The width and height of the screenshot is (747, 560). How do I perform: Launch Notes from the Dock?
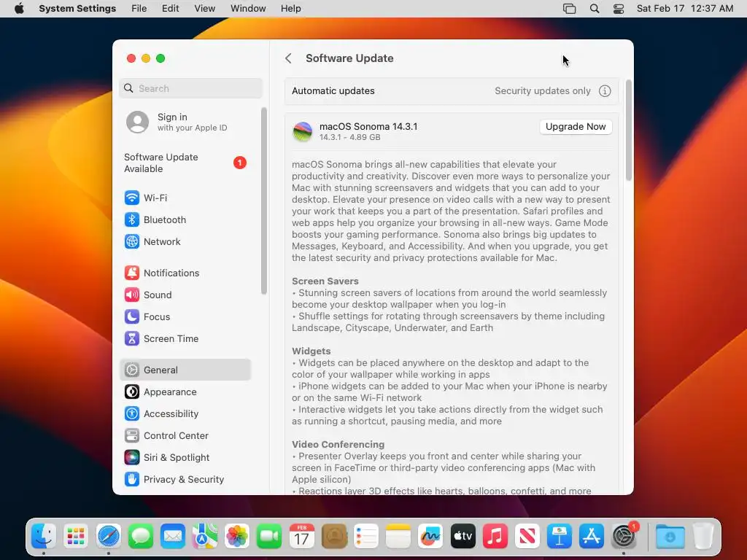pos(398,537)
